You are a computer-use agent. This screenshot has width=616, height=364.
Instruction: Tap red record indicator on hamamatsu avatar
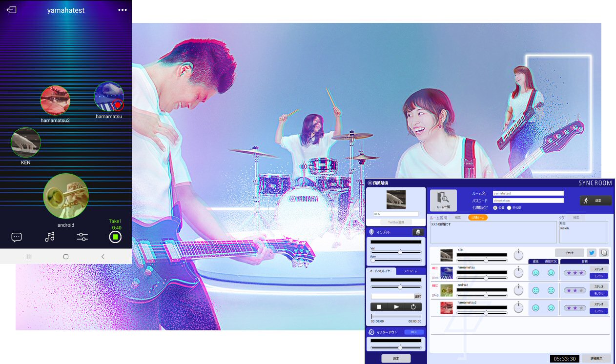click(118, 105)
